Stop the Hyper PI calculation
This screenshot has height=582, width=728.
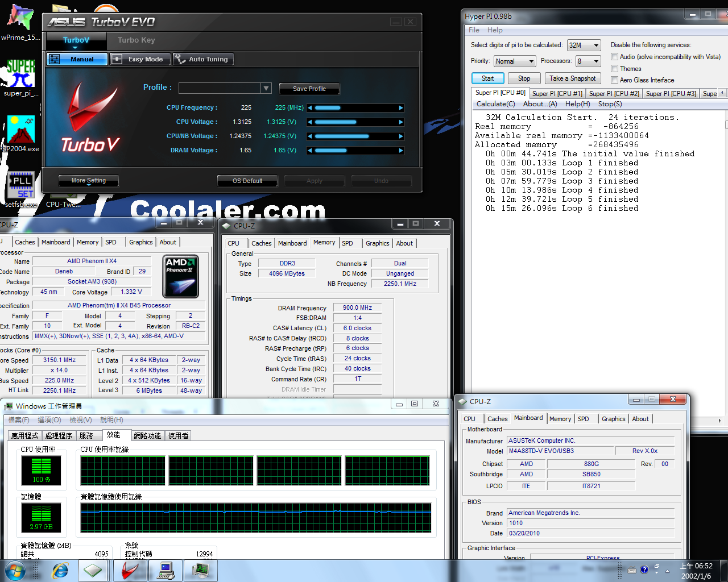(x=524, y=78)
